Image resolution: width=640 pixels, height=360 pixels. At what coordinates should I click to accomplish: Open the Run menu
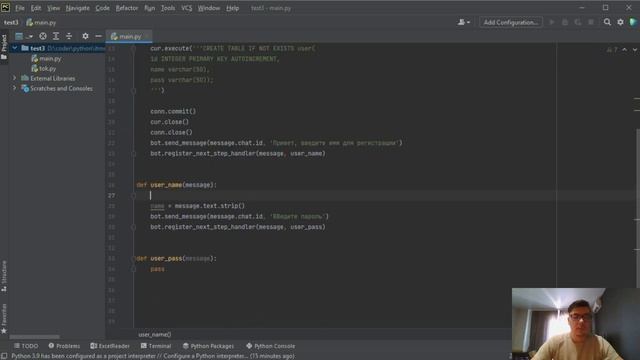tap(149, 8)
